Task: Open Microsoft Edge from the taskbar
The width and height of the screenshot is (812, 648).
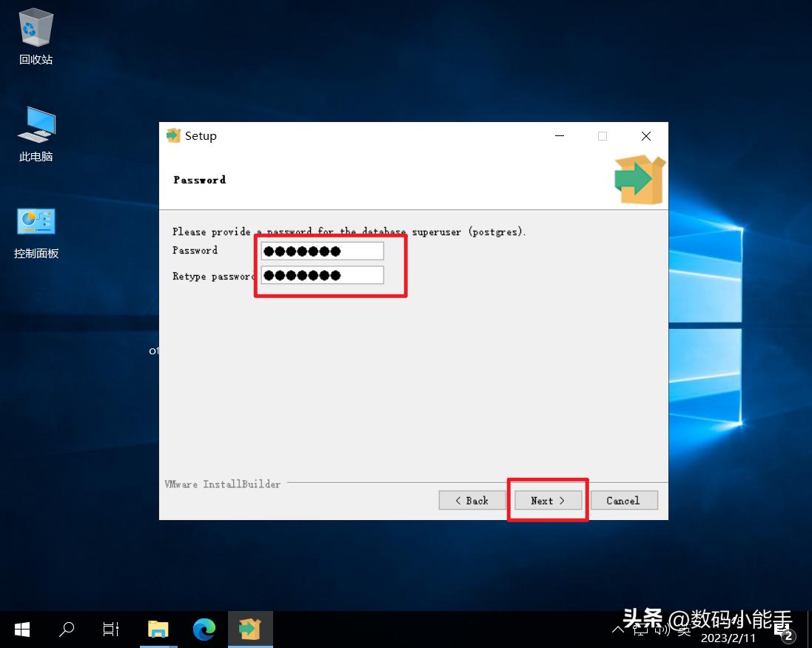Action: [x=204, y=630]
